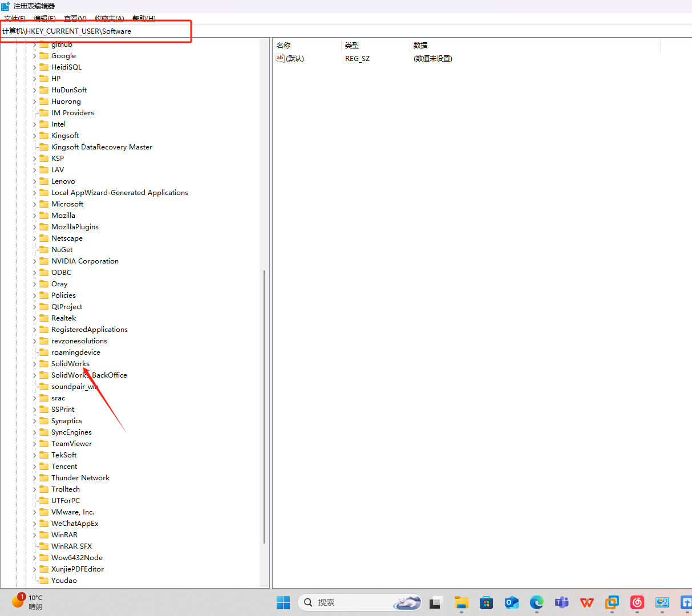Open Microsoft Teams from the taskbar
692x616 pixels.
pos(561,602)
